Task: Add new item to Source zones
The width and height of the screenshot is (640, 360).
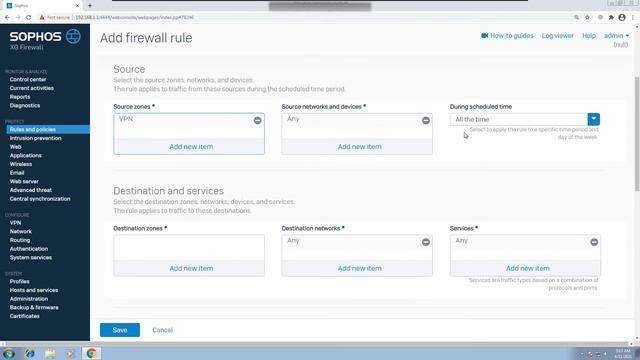Action: point(191,147)
